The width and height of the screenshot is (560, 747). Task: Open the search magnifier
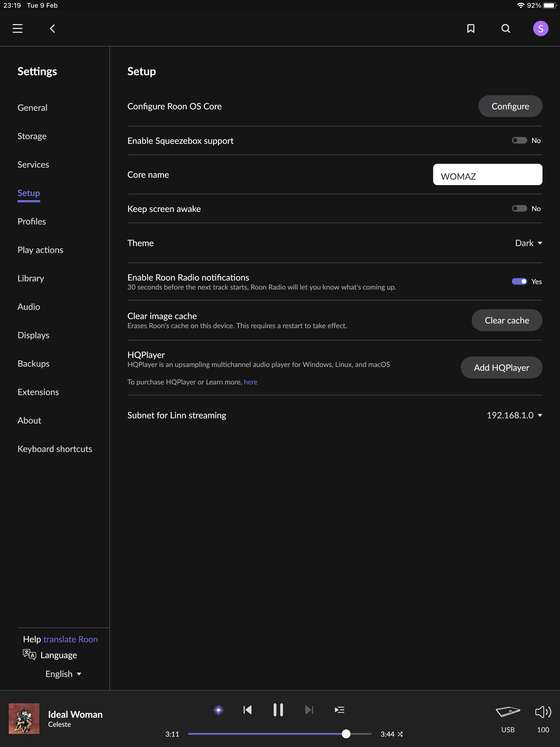pos(506,28)
